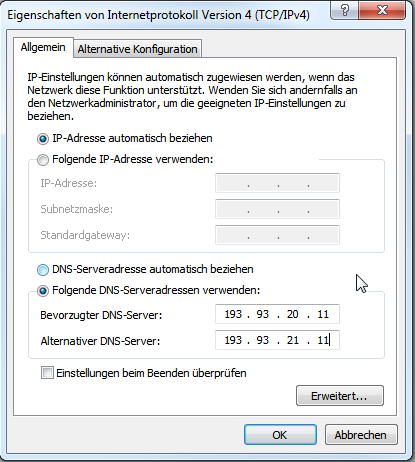Close the TCP/IPv4 properties dialog

[382, 10]
